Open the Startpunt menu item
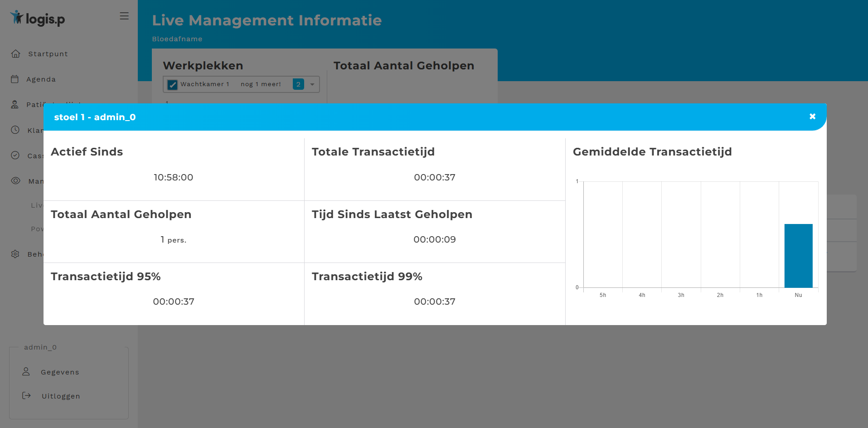Viewport: 868px width, 428px height. point(48,54)
